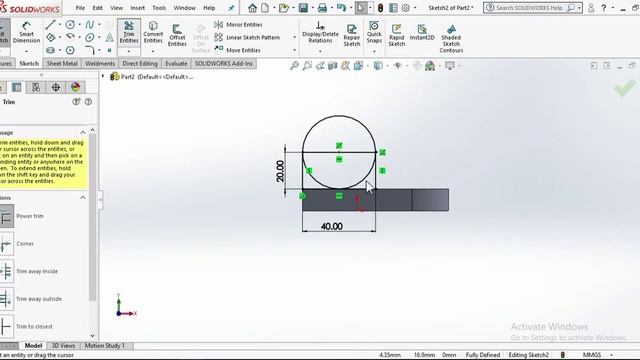Toggle the pin icon beside the Help menu
Image resolution: width=640 pixels, height=360 pixels.
point(231,8)
